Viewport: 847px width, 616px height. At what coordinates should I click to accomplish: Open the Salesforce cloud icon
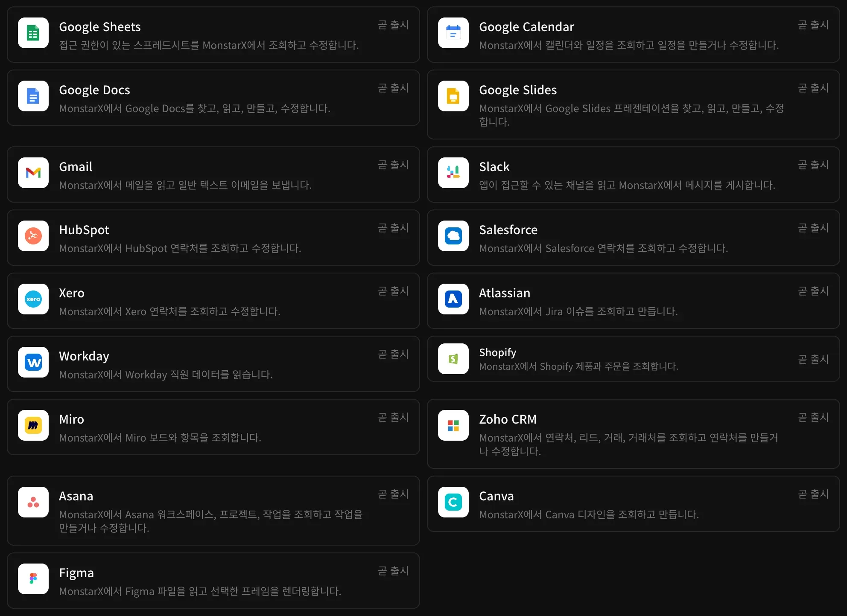tap(453, 236)
